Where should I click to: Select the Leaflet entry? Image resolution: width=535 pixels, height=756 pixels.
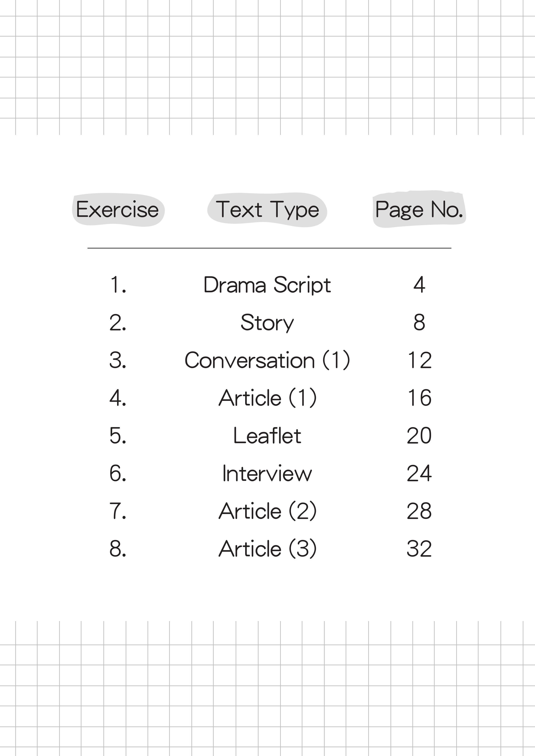click(x=267, y=436)
